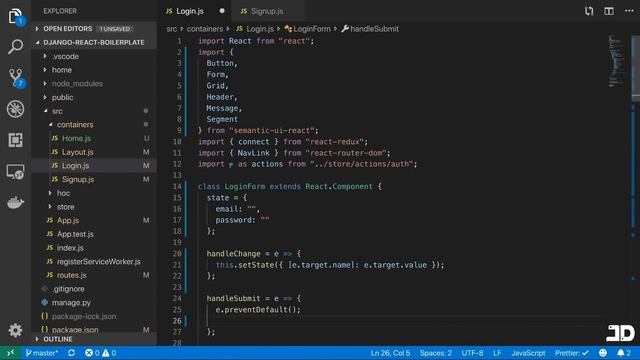Click the manage.py Python file icon
This screenshot has width=640, height=360.
[x=44, y=302]
